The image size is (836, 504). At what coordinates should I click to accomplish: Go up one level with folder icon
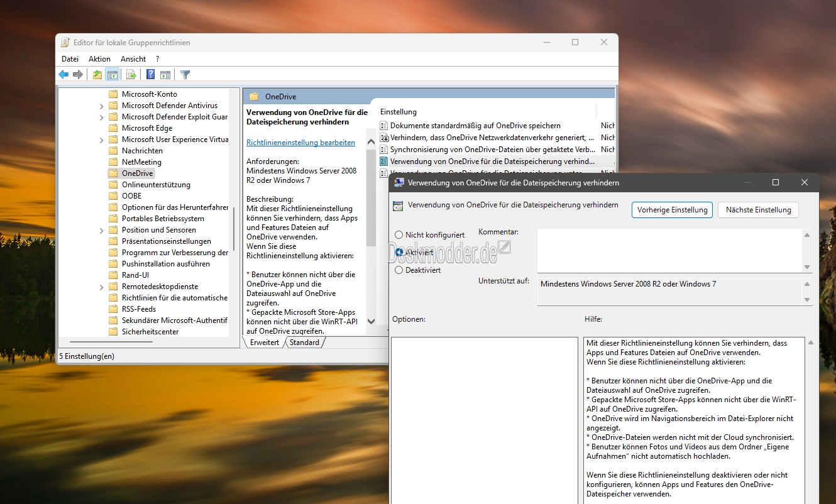point(97,75)
